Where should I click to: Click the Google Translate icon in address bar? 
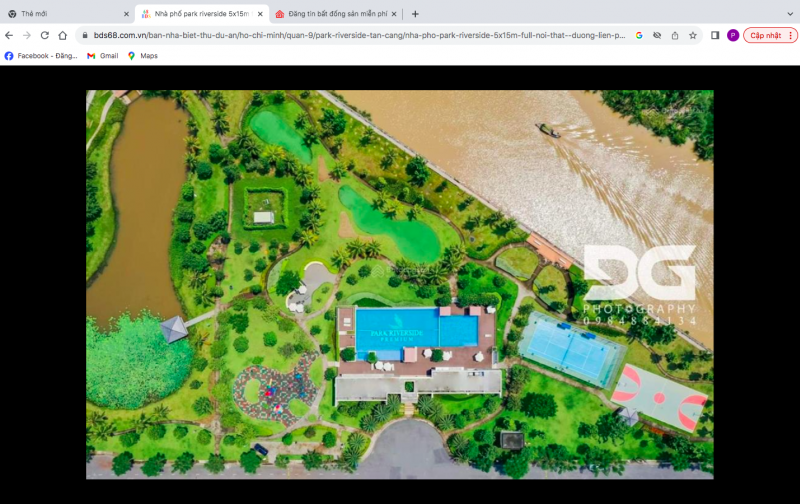point(639,35)
